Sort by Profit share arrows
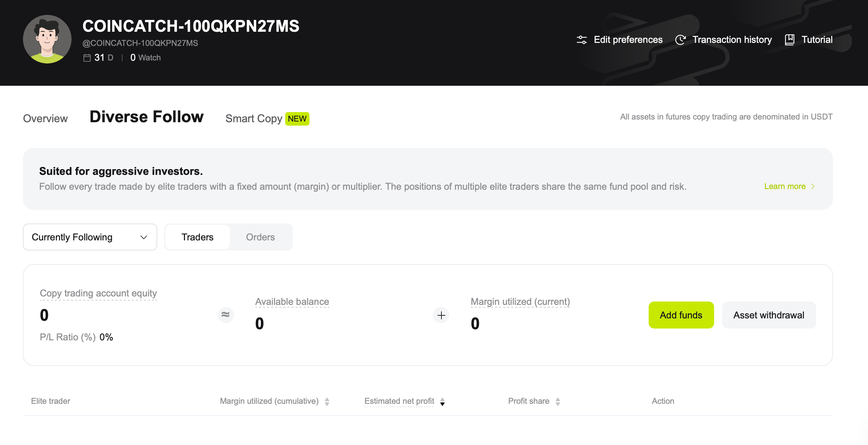 pyautogui.click(x=558, y=401)
